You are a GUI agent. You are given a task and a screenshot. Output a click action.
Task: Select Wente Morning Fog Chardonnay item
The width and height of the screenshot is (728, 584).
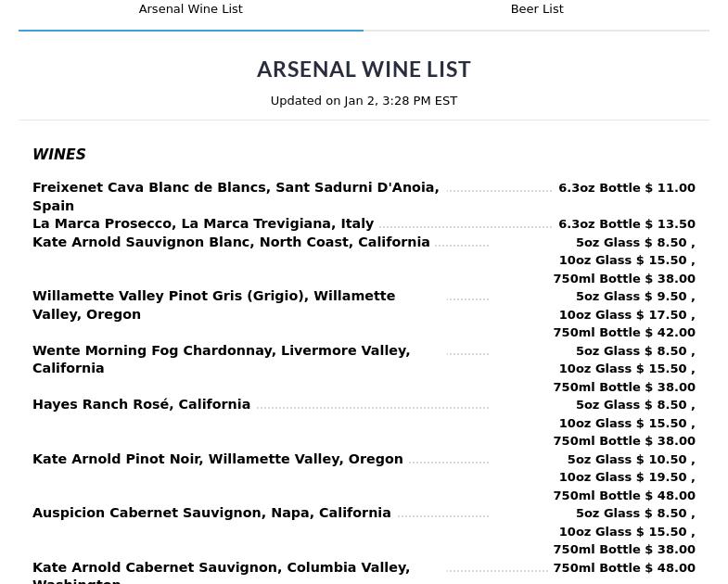point(222,359)
